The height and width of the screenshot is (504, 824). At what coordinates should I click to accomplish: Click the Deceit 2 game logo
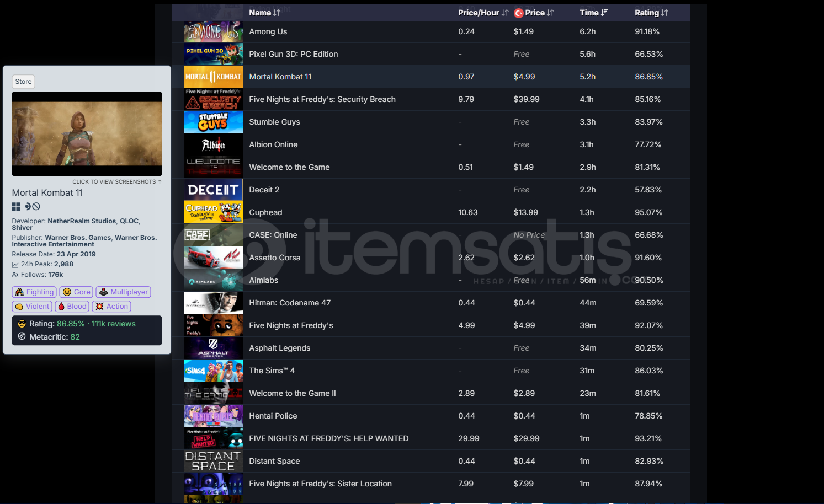click(213, 190)
